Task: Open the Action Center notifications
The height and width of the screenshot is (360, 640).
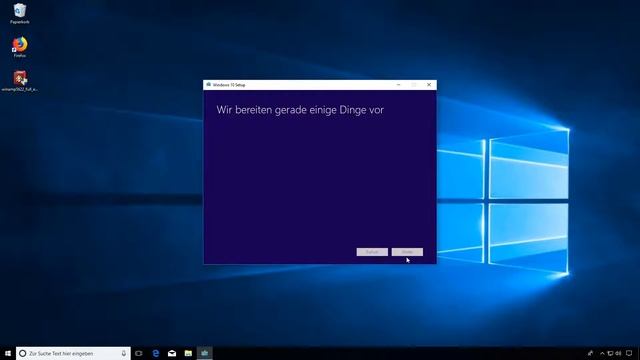Action: pos(629,353)
